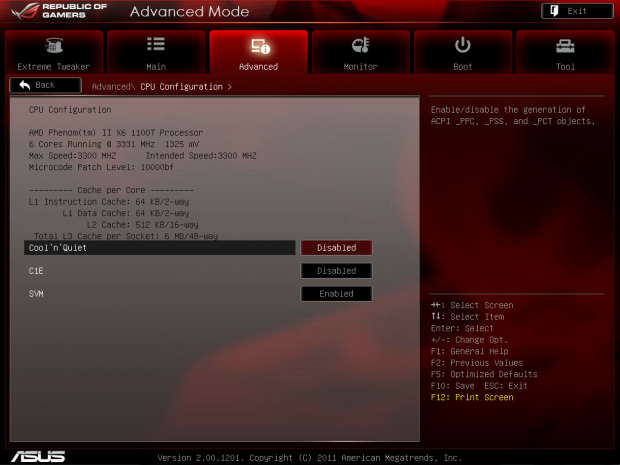This screenshot has width=620, height=465.
Task: Click the Advanced tab chip icon
Action: [x=258, y=46]
